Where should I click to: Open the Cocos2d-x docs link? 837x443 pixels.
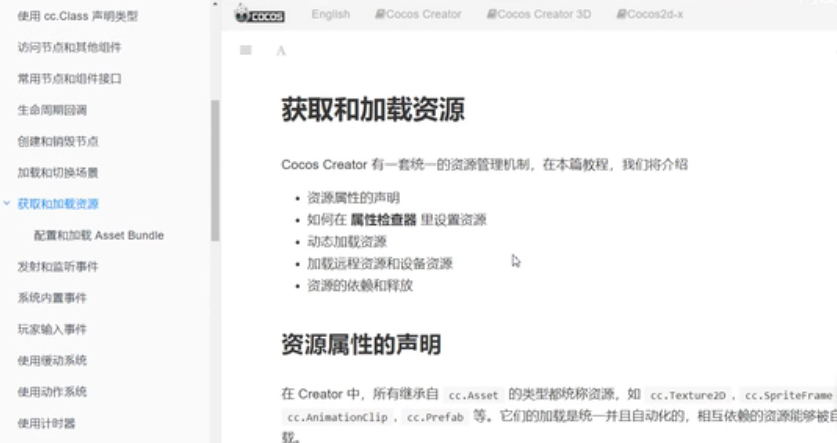coord(650,14)
